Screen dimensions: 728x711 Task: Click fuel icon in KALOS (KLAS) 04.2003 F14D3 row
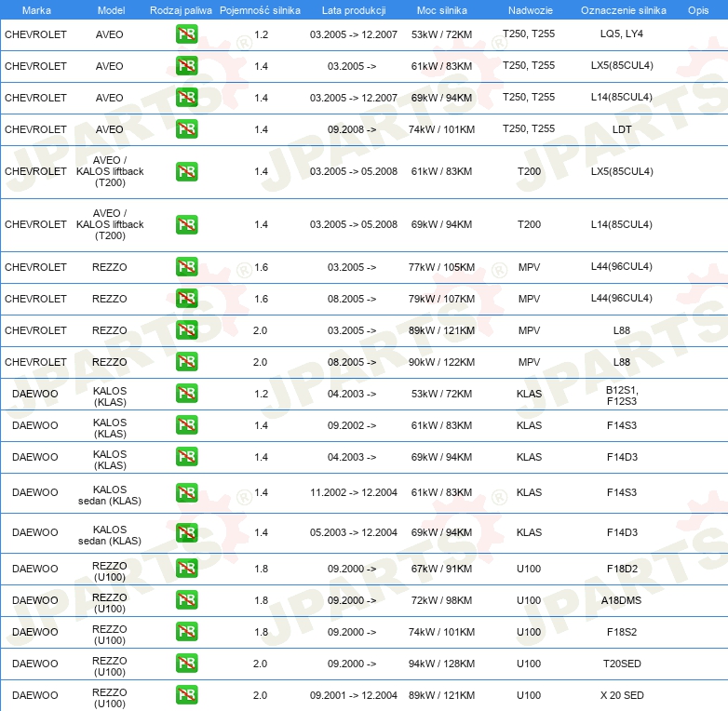(186, 456)
